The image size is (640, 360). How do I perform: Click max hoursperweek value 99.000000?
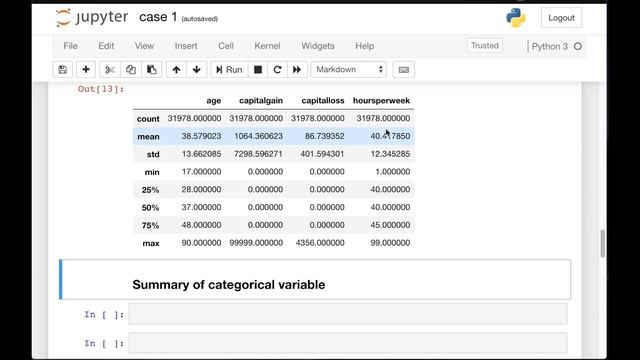click(x=390, y=243)
